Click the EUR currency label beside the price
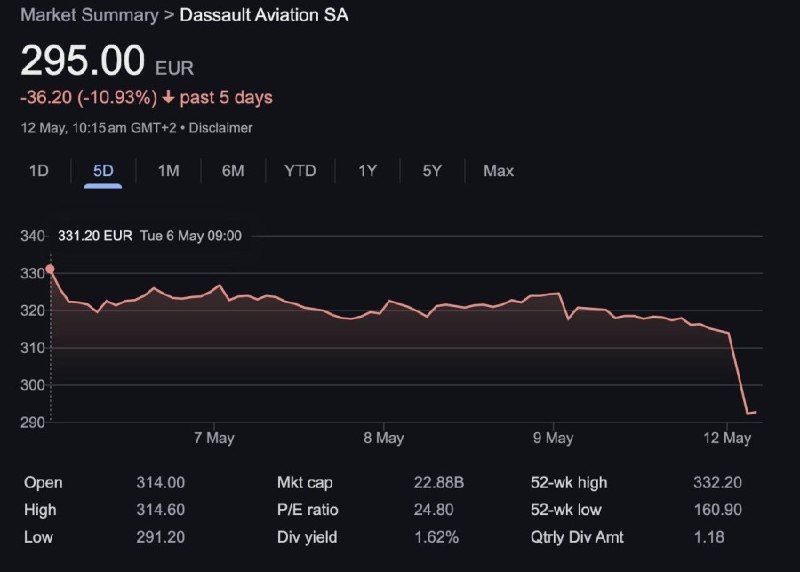Image resolution: width=800 pixels, height=572 pixels. [x=174, y=68]
